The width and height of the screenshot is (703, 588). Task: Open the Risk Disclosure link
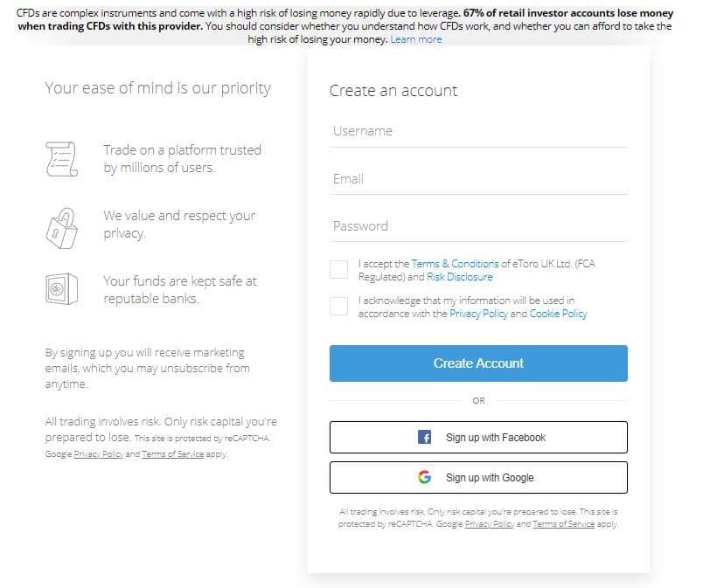459,277
